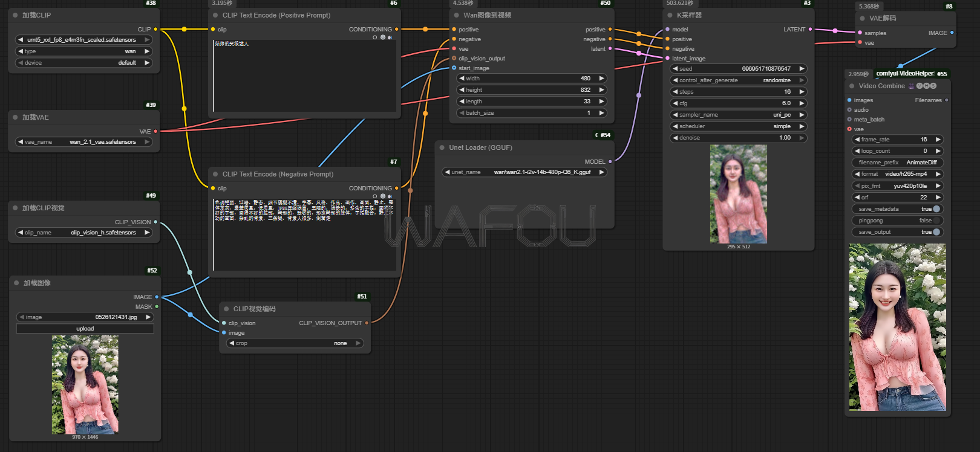
Task: Click the uploaded image thumbnail in 加载图像
Action: click(85, 384)
